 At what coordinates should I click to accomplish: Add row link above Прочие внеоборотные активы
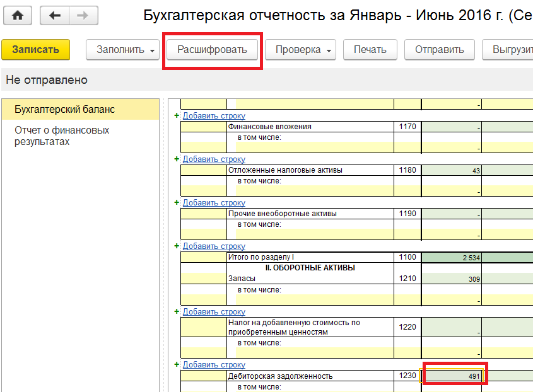coord(214,203)
